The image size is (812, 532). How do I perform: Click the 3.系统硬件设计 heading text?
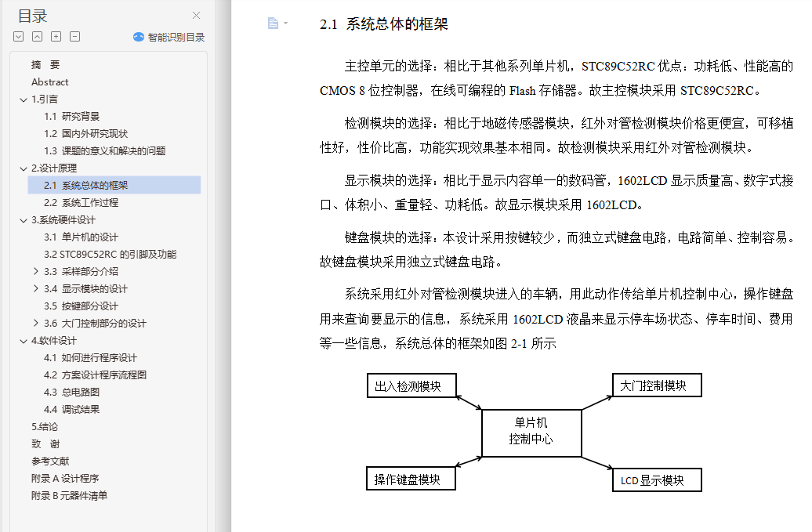[63, 220]
